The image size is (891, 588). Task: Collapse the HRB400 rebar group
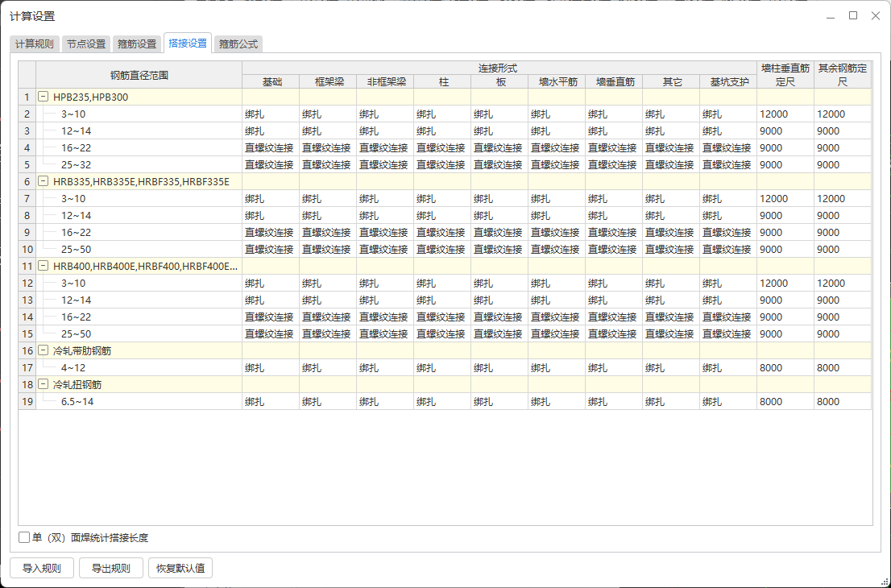44,266
